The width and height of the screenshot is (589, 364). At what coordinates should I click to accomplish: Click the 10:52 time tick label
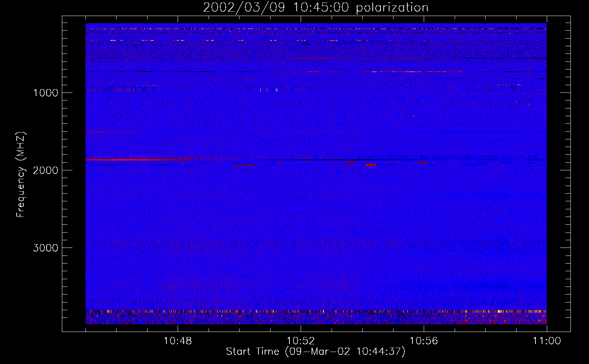(x=301, y=341)
